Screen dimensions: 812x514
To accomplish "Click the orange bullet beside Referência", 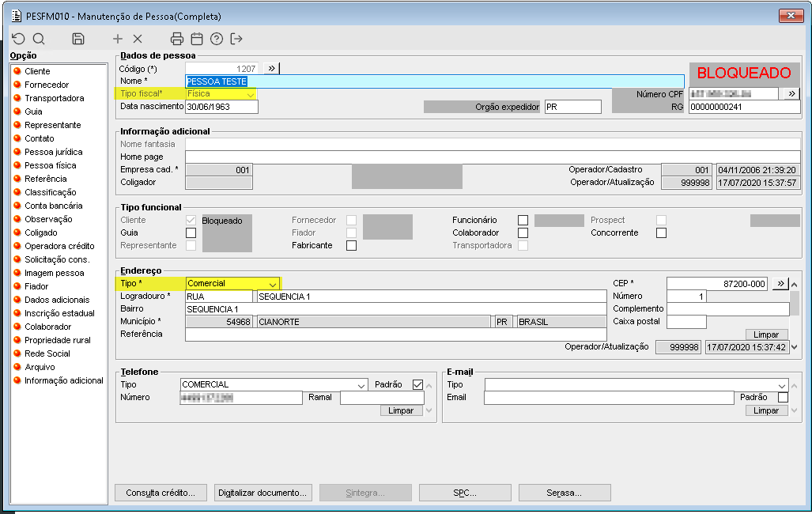I will [17, 179].
